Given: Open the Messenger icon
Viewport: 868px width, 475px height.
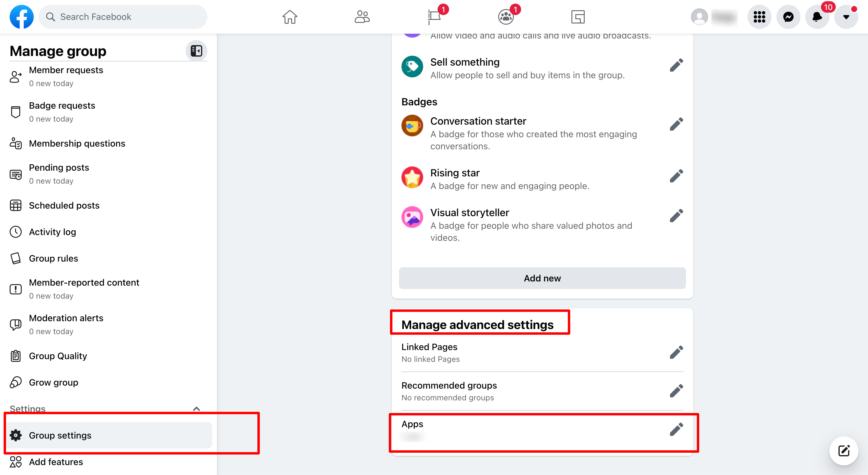Looking at the screenshot, I should pyautogui.click(x=788, y=17).
